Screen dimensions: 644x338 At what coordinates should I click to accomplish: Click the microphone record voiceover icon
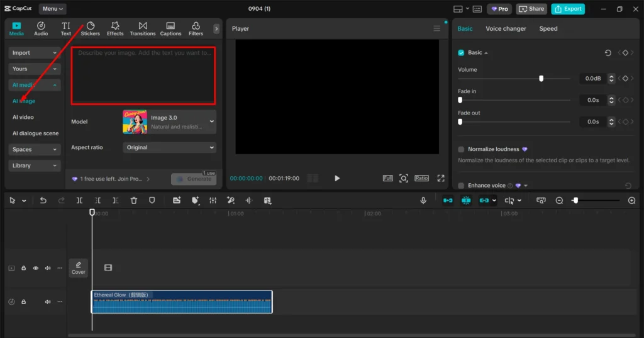423,200
